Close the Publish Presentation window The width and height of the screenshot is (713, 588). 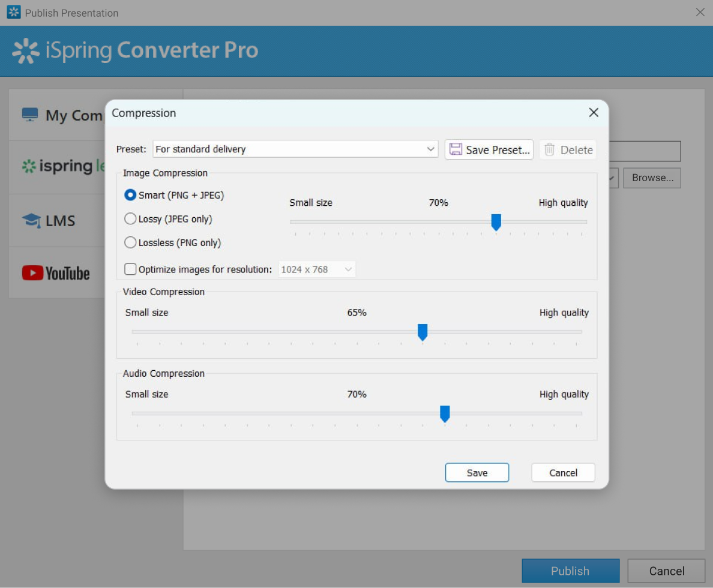point(700,12)
